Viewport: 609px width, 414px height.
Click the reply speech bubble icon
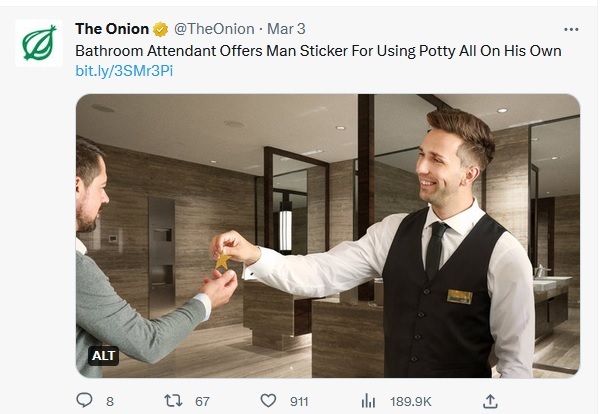[84, 400]
